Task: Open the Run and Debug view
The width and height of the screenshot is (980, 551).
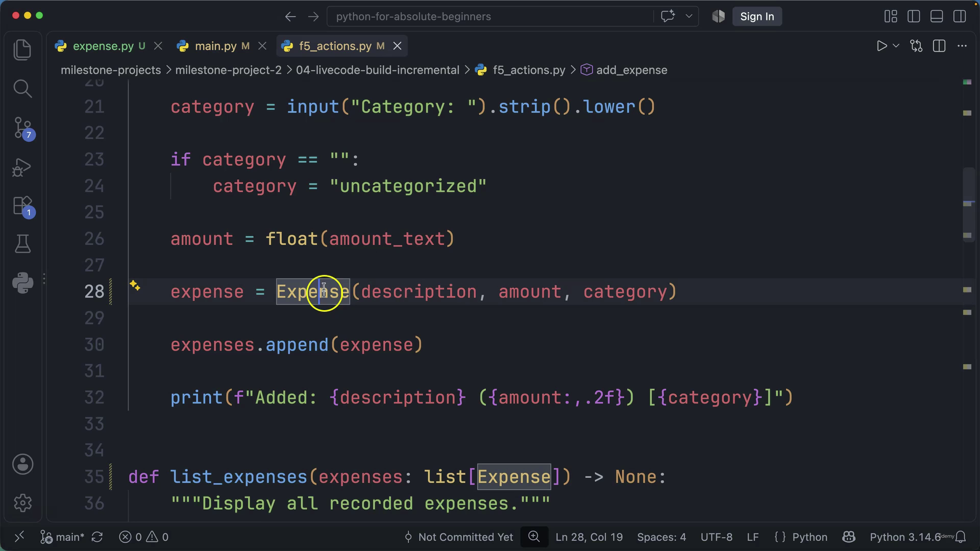Action: point(22,167)
